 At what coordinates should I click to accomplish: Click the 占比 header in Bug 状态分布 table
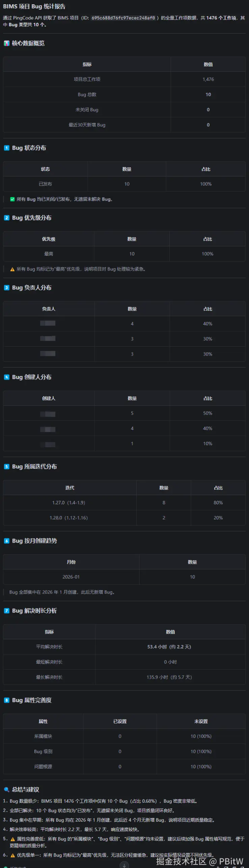coord(206,169)
